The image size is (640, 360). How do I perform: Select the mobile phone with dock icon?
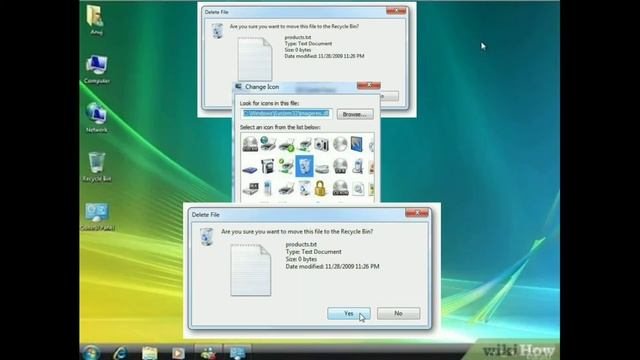[358, 167]
